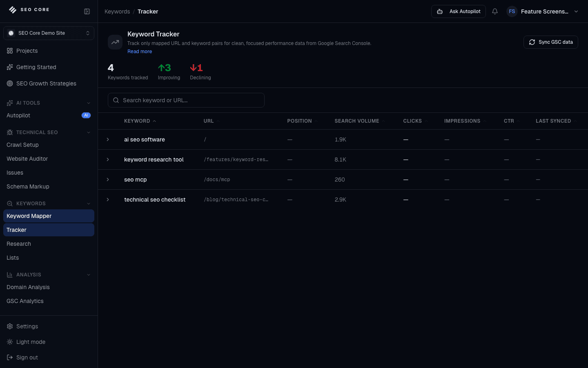Open Getting Started page

pyautogui.click(x=49, y=67)
